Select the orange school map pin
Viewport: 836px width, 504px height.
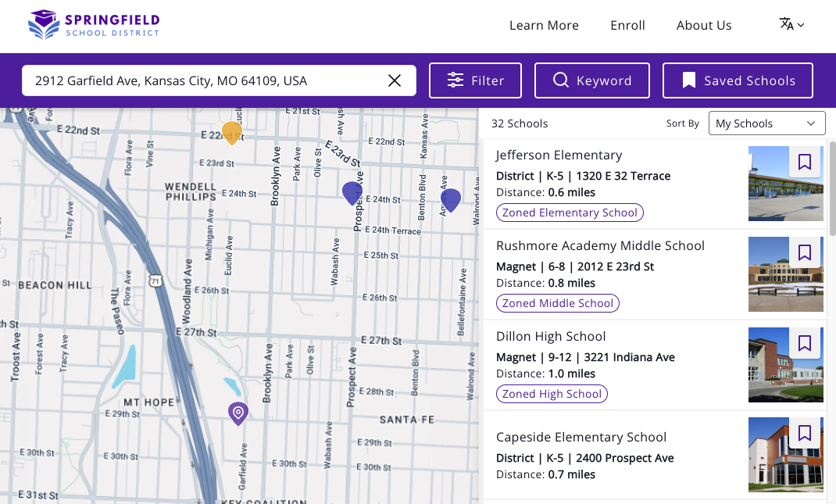pos(232,132)
